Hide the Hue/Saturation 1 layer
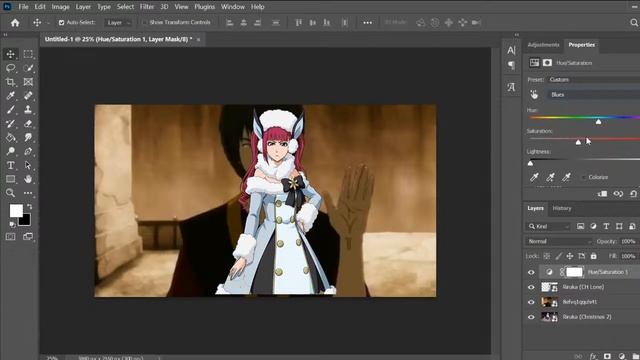Image resolution: width=640 pixels, height=360 pixels. 531,272
